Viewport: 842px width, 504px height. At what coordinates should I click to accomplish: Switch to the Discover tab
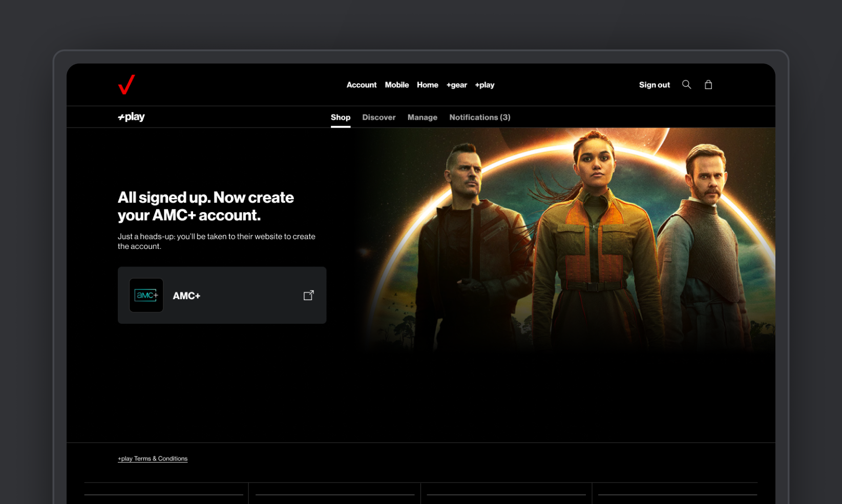(379, 117)
